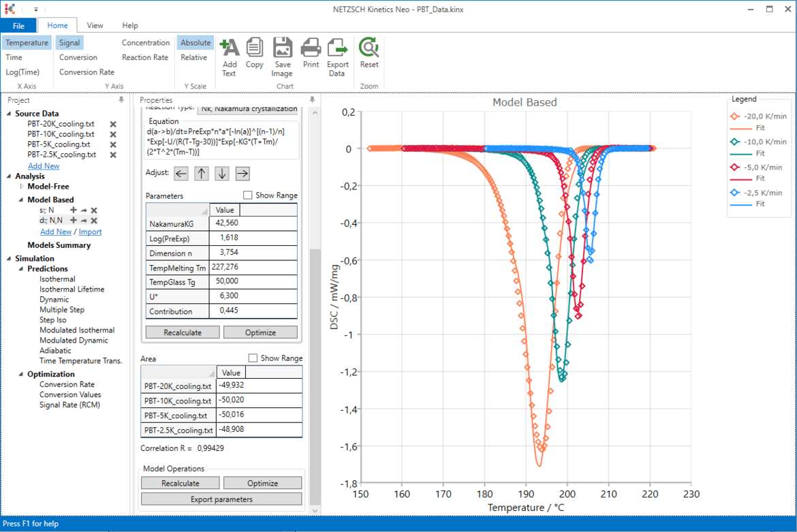Set X axis to Time

coord(14,57)
